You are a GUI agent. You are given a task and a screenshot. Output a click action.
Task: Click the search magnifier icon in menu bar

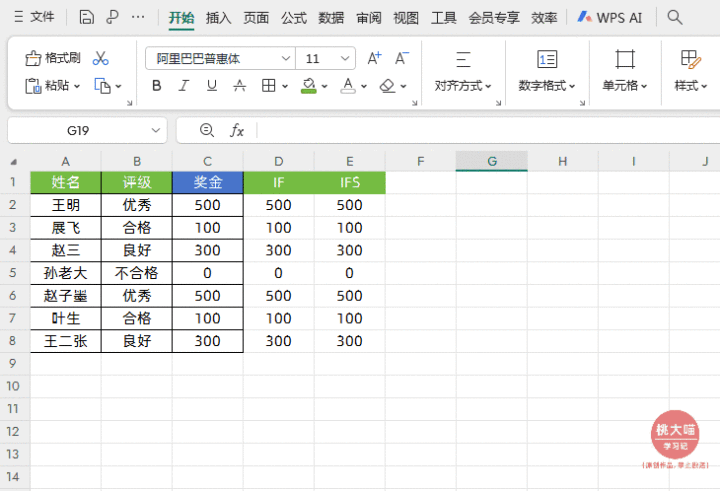[x=675, y=17]
